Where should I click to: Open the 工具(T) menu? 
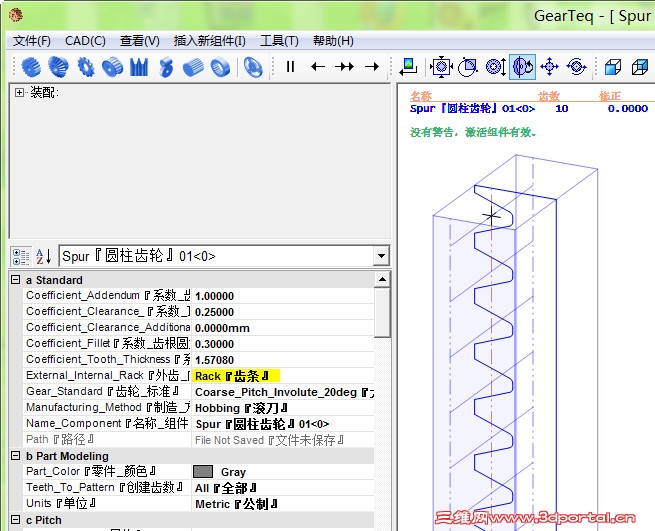pos(279,41)
